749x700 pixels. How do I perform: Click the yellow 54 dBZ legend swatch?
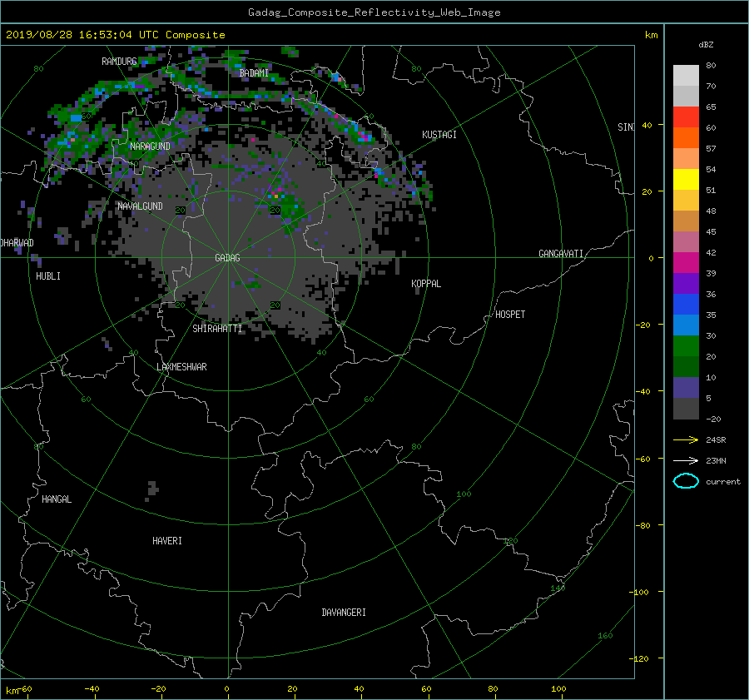686,180
